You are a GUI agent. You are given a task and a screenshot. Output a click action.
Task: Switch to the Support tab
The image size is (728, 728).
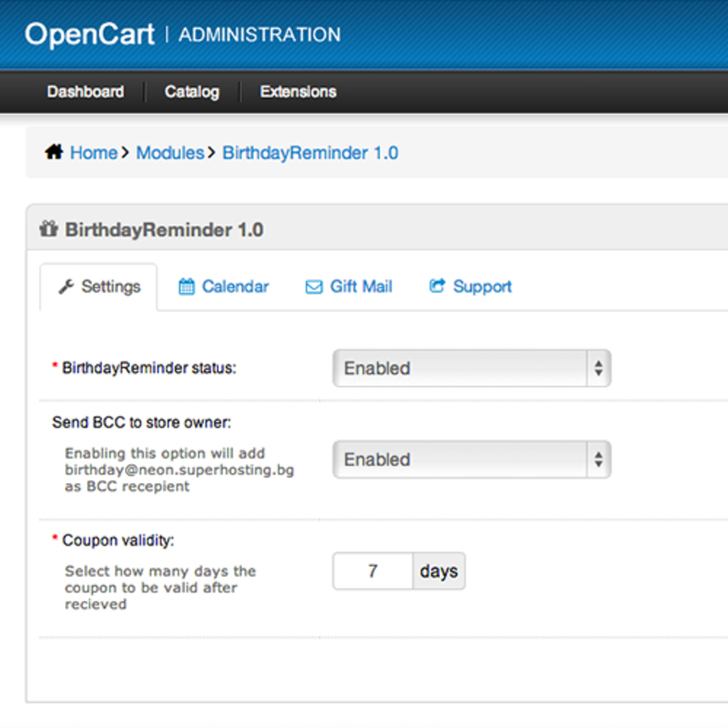click(x=470, y=287)
